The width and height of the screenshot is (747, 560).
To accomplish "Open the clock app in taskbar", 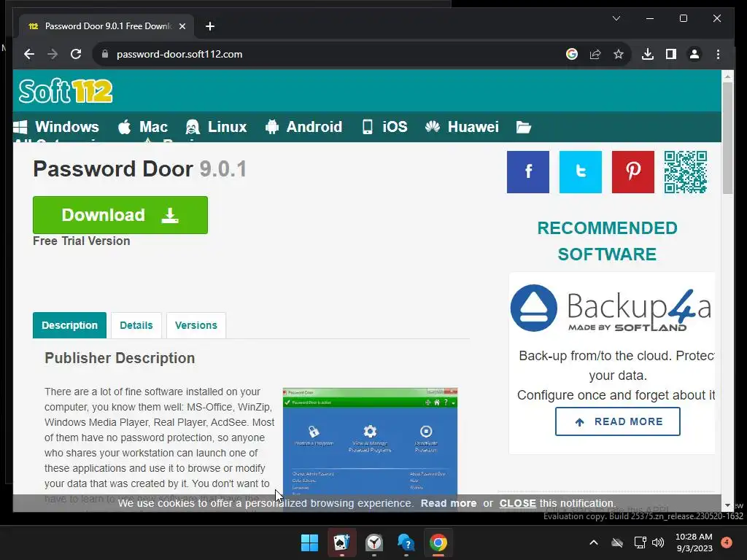I will (374, 542).
